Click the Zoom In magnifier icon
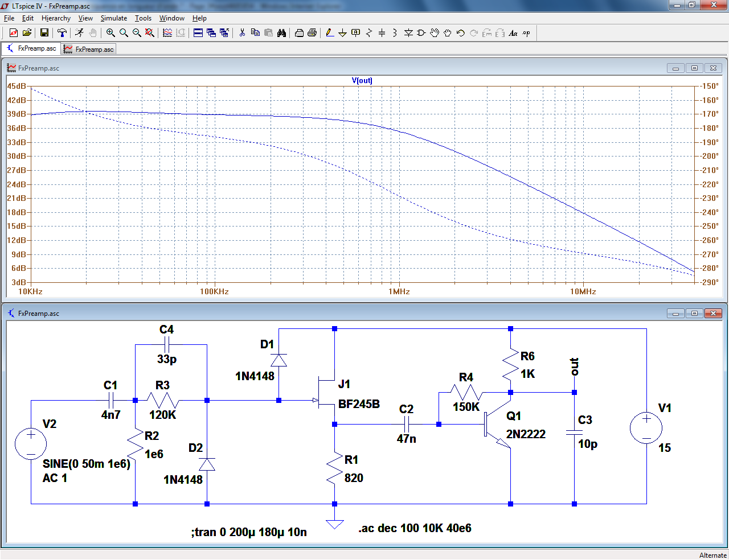The image size is (729, 560). [110, 33]
